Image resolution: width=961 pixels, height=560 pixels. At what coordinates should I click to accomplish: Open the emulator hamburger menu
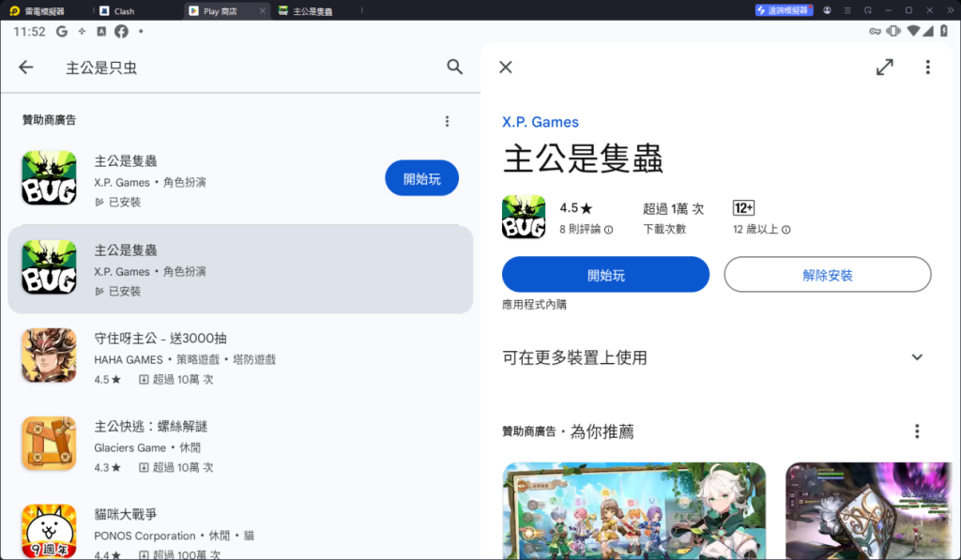pyautogui.click(x=847, y=10)
